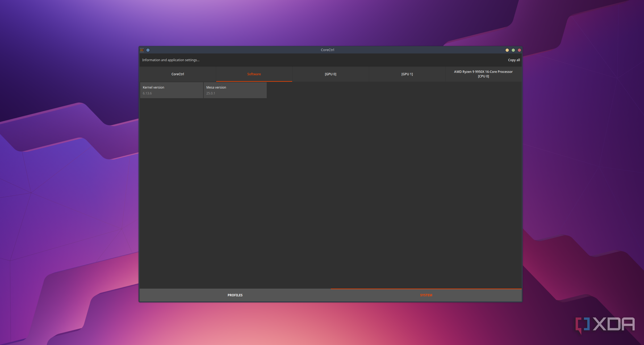Viewport: 644px width, 345px height.
Task: Click the Mesa value 25.0.1
Action: point(211,93)
